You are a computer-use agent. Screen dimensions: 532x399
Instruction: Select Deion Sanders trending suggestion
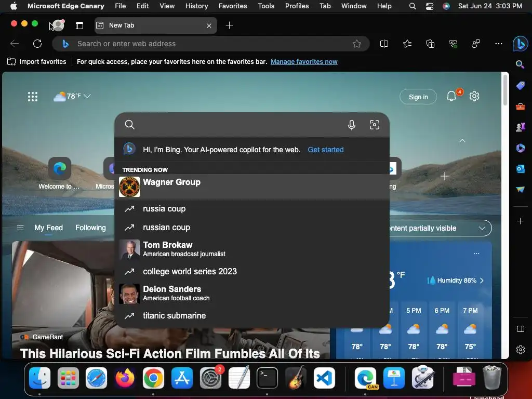[x=252, y=294]
